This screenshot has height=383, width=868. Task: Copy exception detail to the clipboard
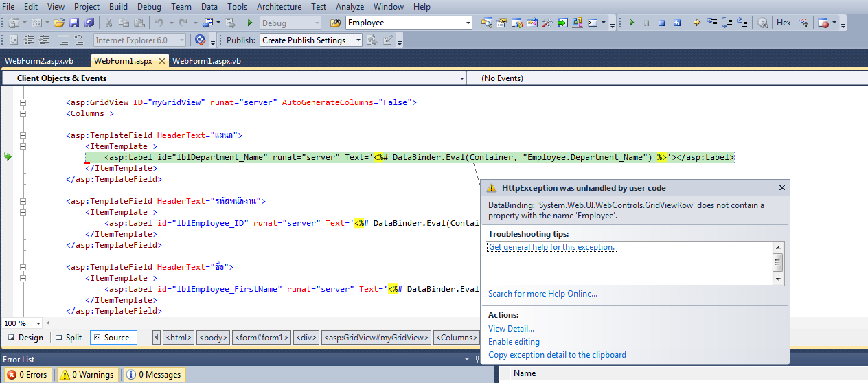point(557,355)
